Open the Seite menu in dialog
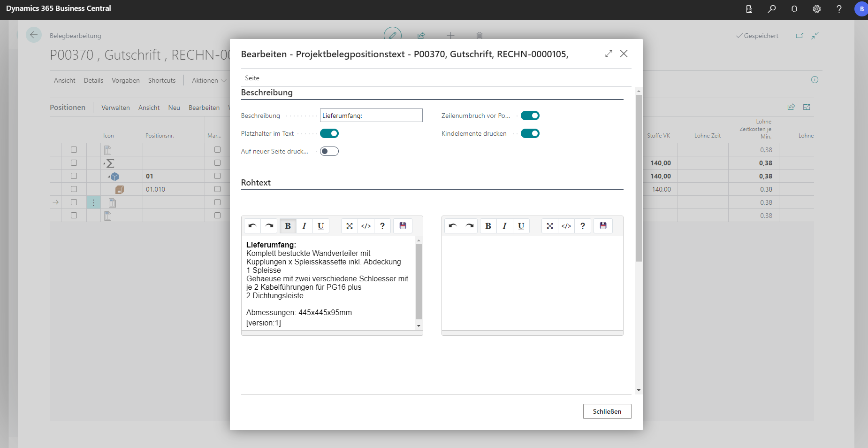Screen dimensions: 868x448 (x=252, y=78)
